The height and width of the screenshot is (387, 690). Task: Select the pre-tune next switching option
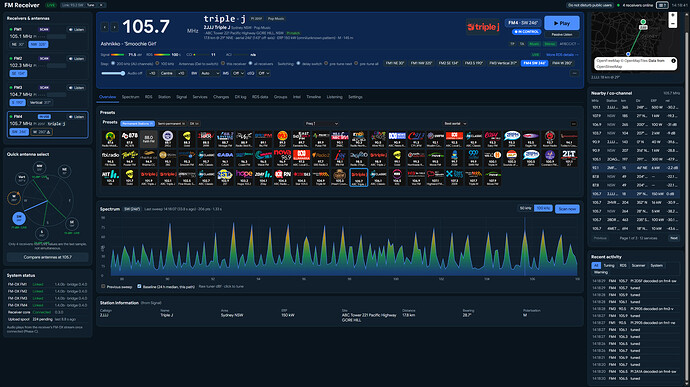pos(326,63)
